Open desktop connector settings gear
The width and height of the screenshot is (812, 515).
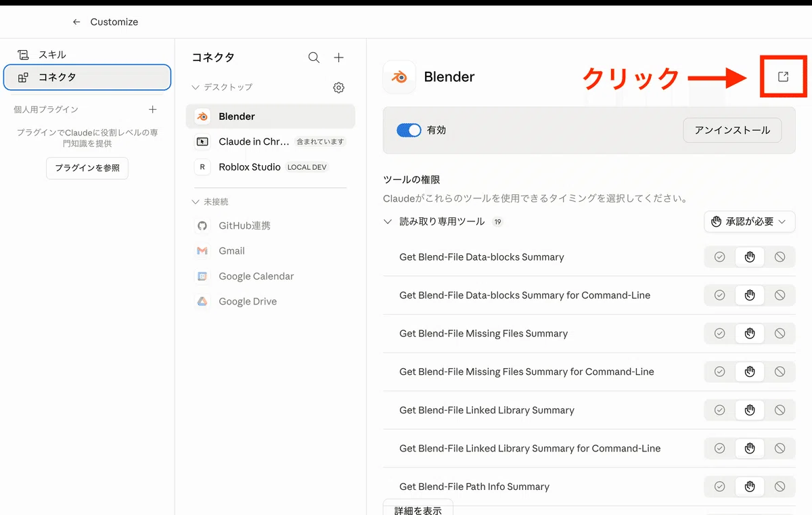click(x=339, y=87)
